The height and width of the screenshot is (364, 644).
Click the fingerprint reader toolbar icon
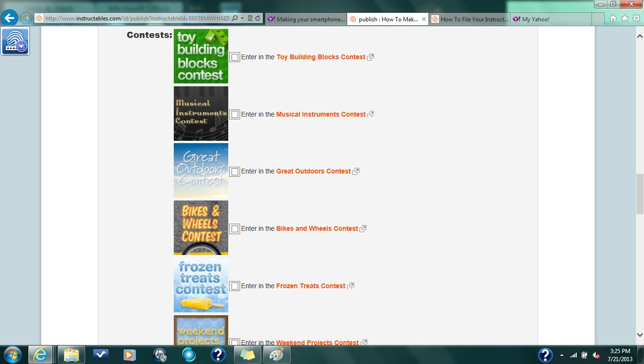click(15, 41)
